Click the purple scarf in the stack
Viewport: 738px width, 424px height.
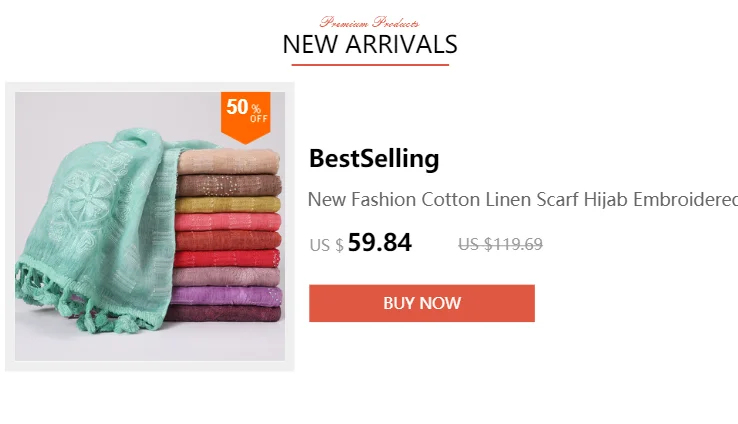pos(226,296)
